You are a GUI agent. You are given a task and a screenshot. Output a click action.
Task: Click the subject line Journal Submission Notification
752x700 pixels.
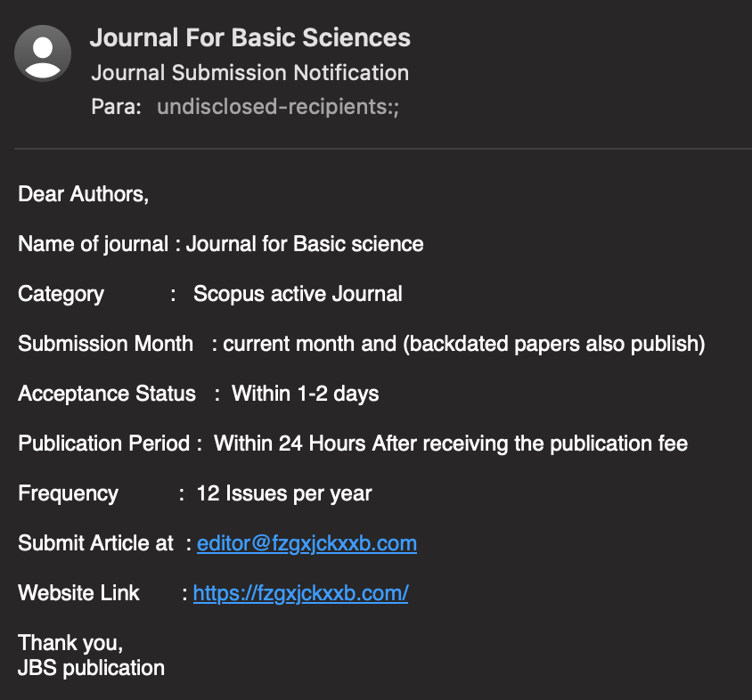[x=250, y=73]
